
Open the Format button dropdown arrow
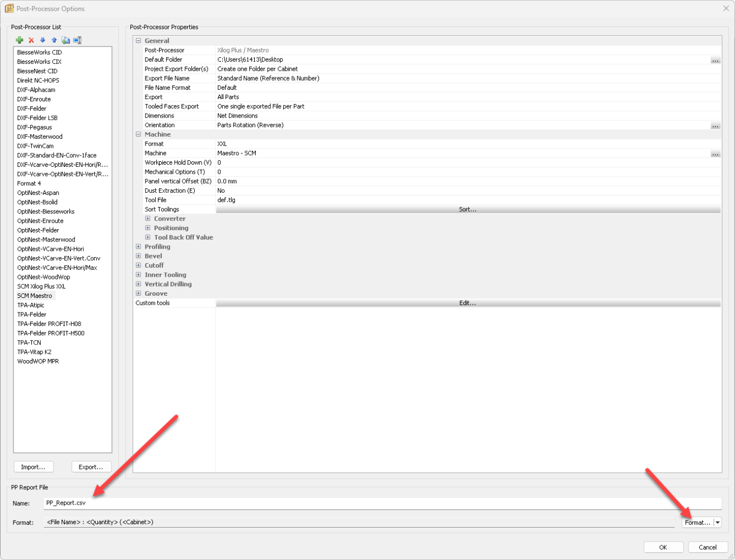pos(718,522)
